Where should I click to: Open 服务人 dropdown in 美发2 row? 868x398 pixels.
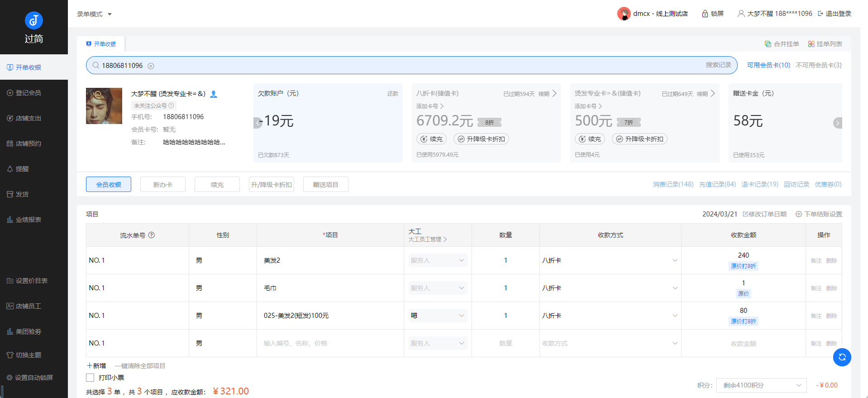[438, 260]
